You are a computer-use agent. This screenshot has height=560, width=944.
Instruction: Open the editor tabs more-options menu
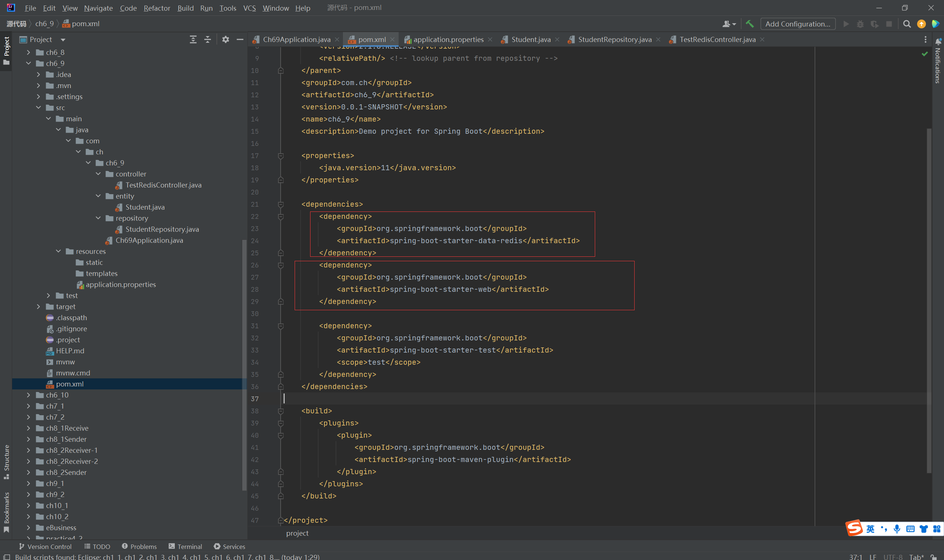925,40
